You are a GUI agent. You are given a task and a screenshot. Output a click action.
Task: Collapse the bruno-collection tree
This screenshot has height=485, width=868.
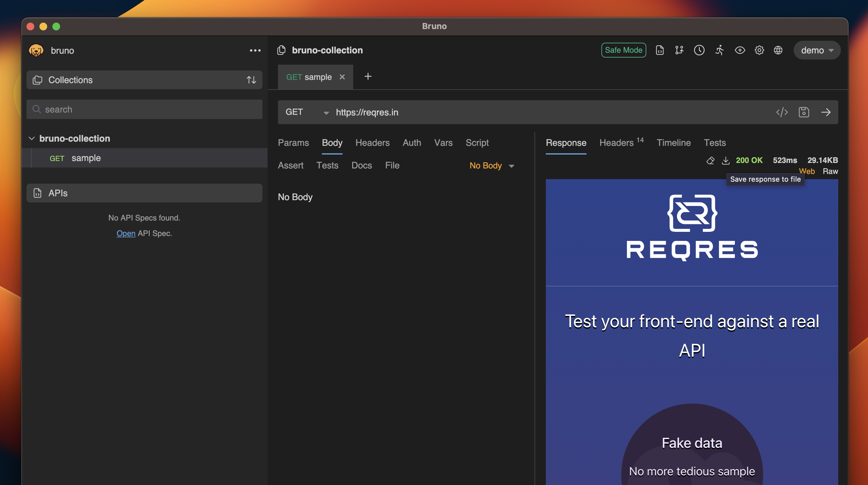pyautogui.click(x=31, y=138)
